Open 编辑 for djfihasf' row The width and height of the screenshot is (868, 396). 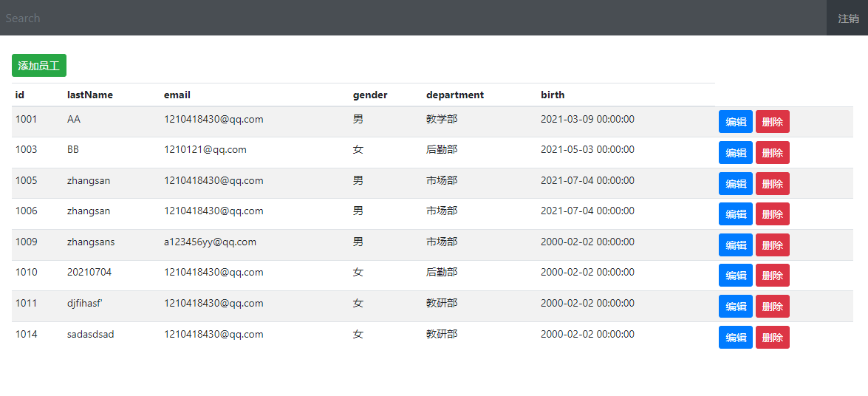(x=735, y=307)
